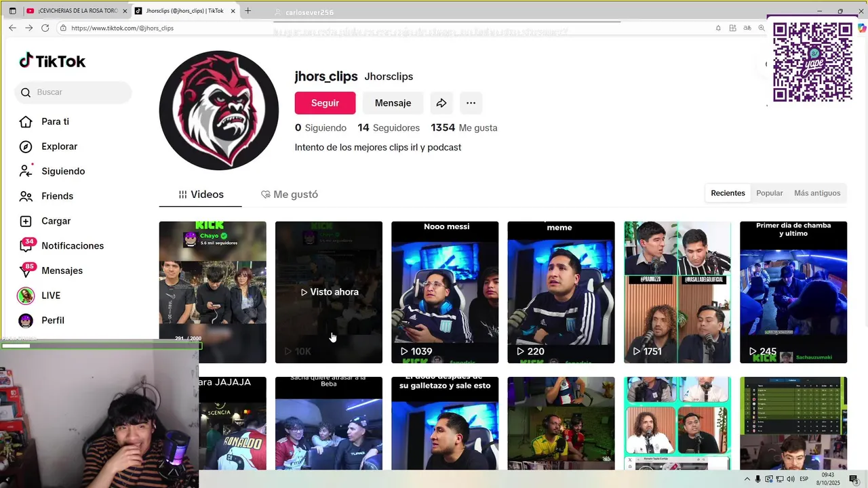Image resolution: width=868 pixels, height=488 pixels.
Task: Click the browser back arrow
Action: (12, 28)
